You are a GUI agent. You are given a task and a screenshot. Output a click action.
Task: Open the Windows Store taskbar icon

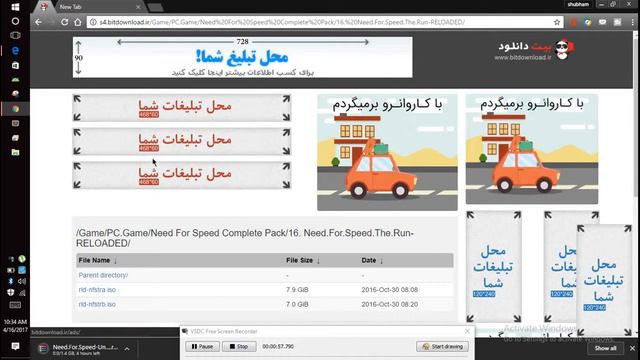15,65
